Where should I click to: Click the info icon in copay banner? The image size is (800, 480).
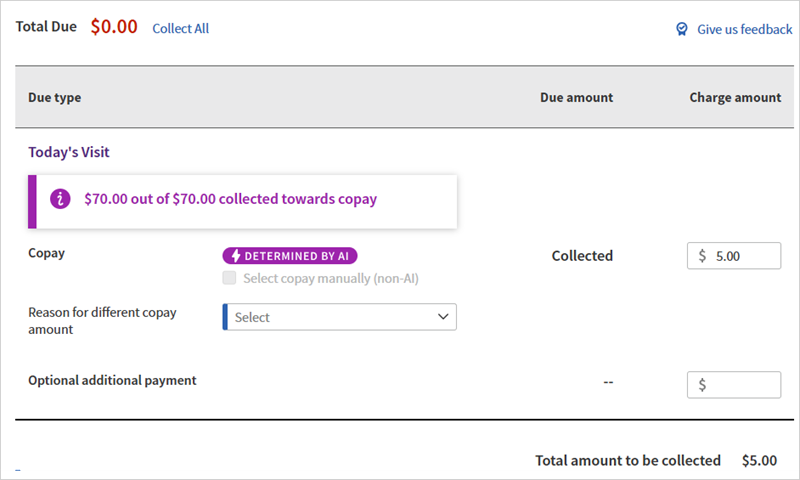pos(60,199)
